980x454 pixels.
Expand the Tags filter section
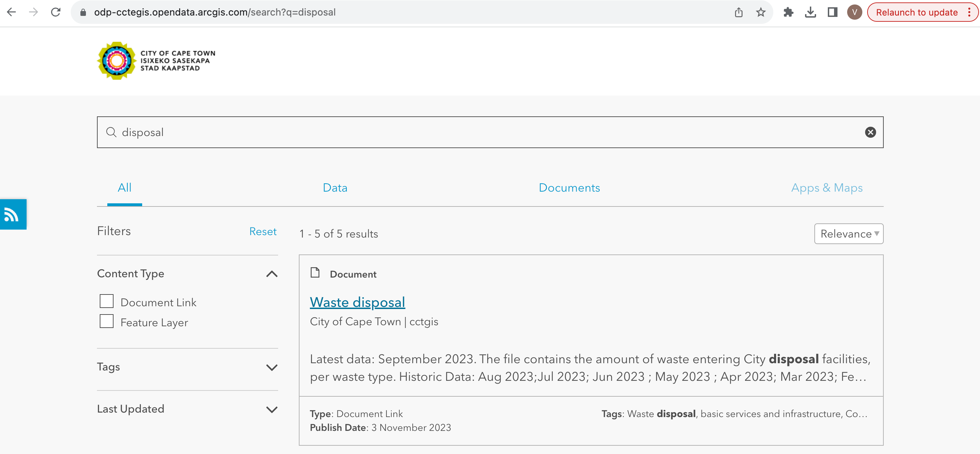click(x=272, y=367)
